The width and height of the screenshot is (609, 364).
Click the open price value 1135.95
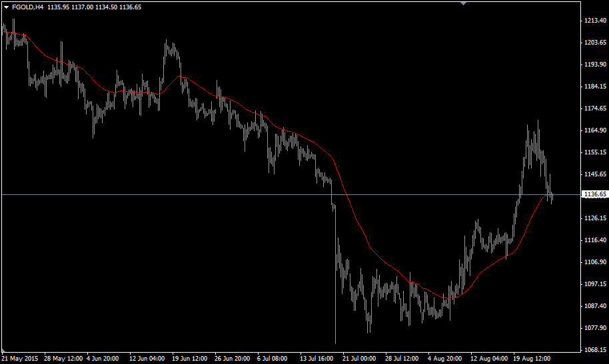tap(58, 7)
